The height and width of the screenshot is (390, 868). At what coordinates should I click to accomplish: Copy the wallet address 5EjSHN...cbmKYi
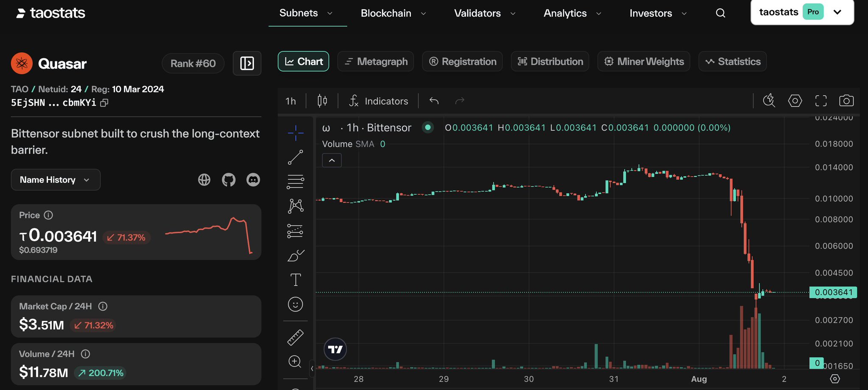tap(104, 103)
